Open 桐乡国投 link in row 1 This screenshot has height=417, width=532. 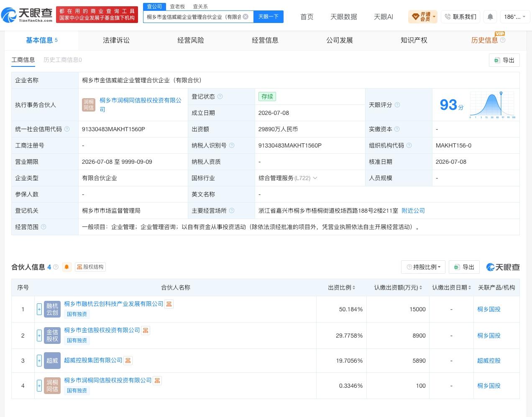pyautogui.click(x=489, y=309)
